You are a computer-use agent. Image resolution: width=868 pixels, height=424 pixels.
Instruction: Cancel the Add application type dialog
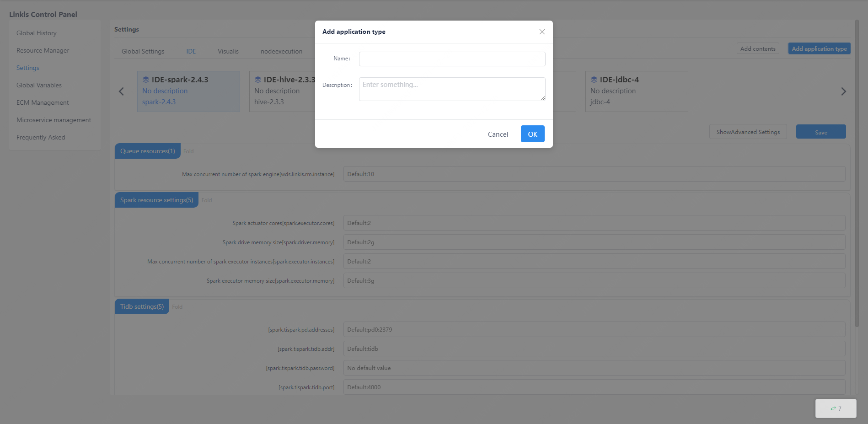coord(498,134)
